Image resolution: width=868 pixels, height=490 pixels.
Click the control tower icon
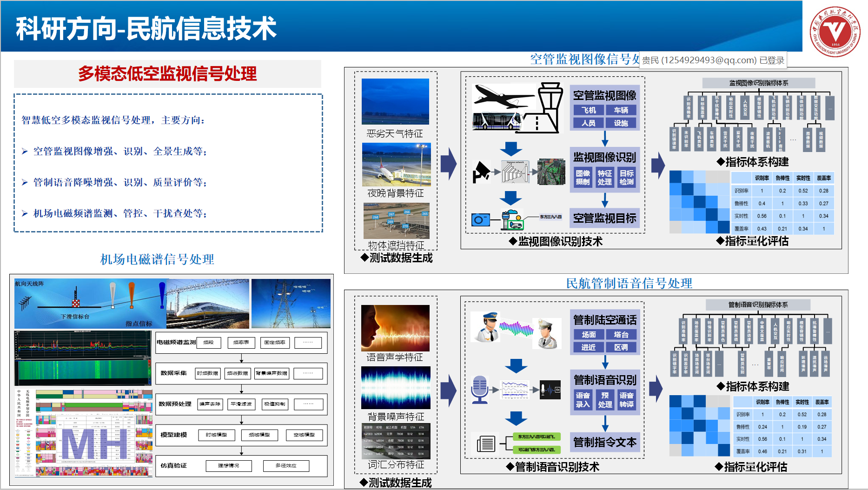550,108
